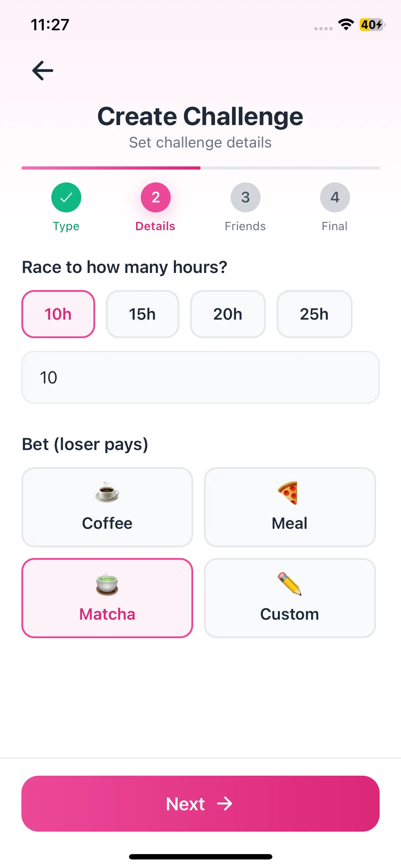Image resolution: width=401 pixels, height=868 pixels.
Task: Pick the 25h race target
Action: pos(314,314)
